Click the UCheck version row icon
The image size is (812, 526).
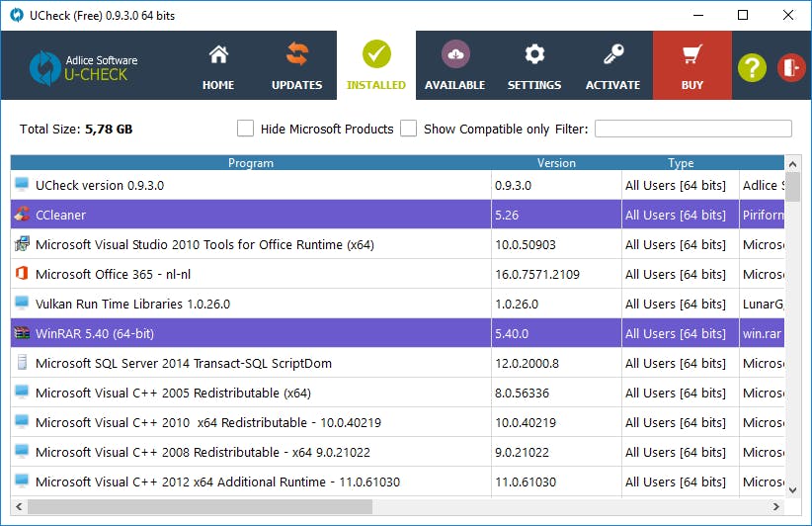coord(22,184)
